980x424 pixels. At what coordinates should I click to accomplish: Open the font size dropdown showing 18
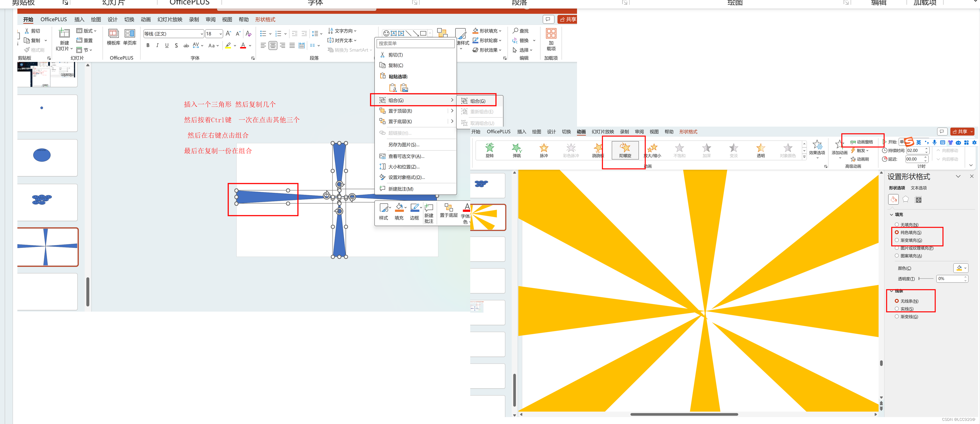point(220,34)
